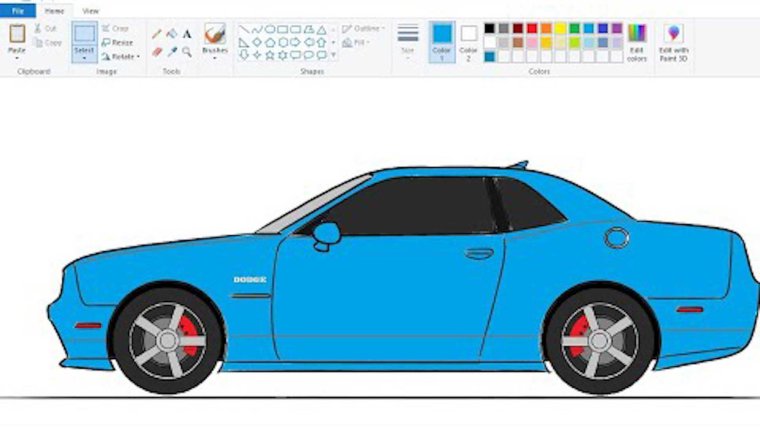Viewport: 760px width, 428px height.
Task: Open Edit with Paint 3D
Action: coord(673,40)
